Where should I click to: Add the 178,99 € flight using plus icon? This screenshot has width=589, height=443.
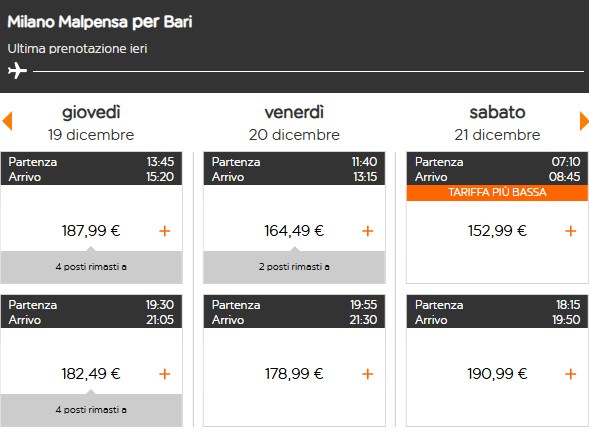tap(367, 374)
